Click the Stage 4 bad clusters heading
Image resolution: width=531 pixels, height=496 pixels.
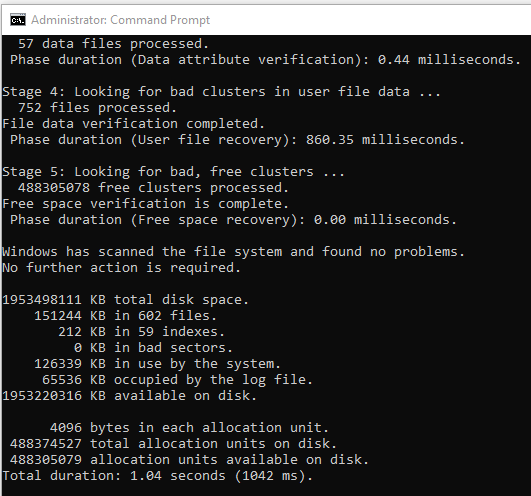click(222, 92)
